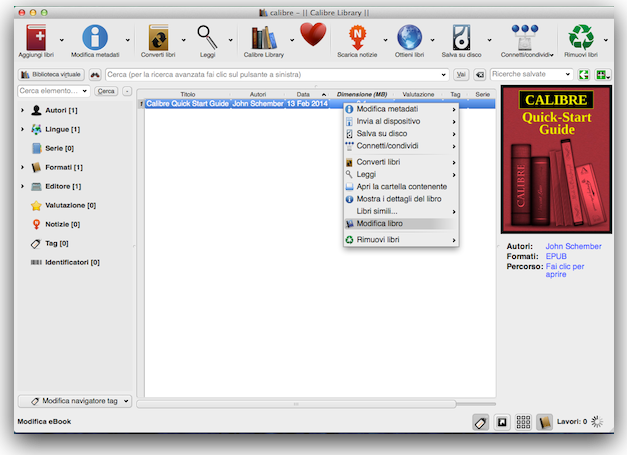This screenshot has height=455, width=627.
Task: Choose Apri la cartella contenente
Action: [x=401, y=187]
